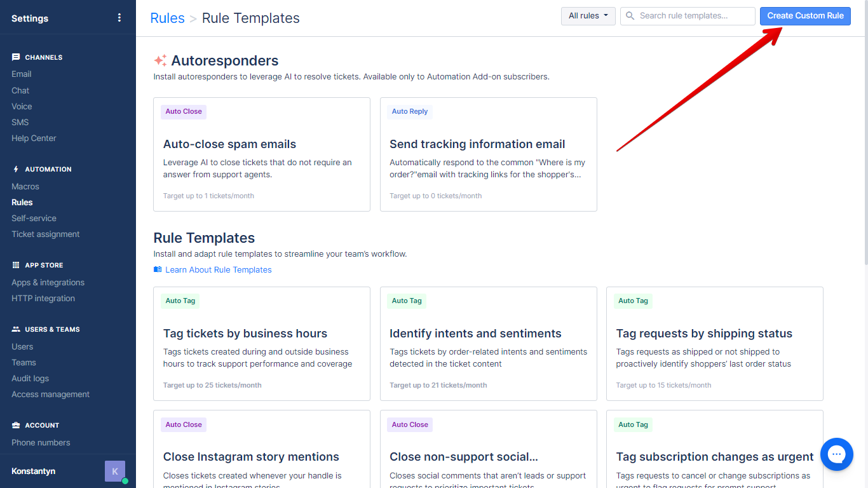Open Learn About Rule Templates link
Image resolution: width=868 pixels, height=488 pixels.
[218, 269]
